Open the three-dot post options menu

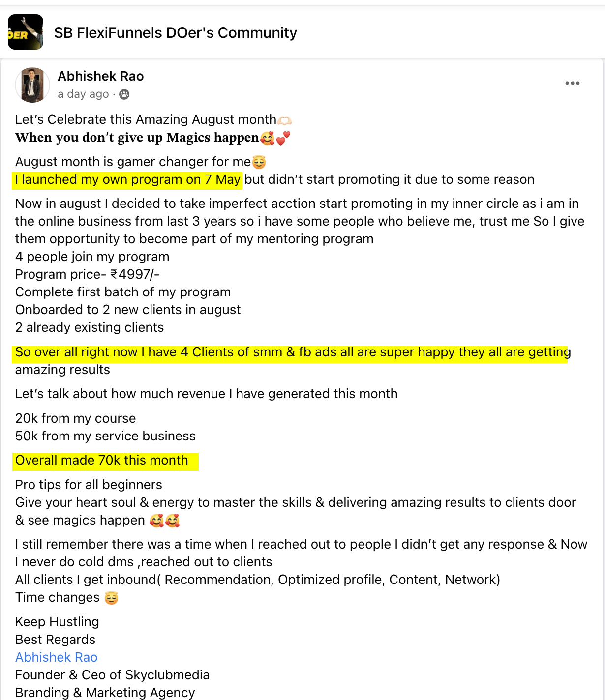click(572, 83)
